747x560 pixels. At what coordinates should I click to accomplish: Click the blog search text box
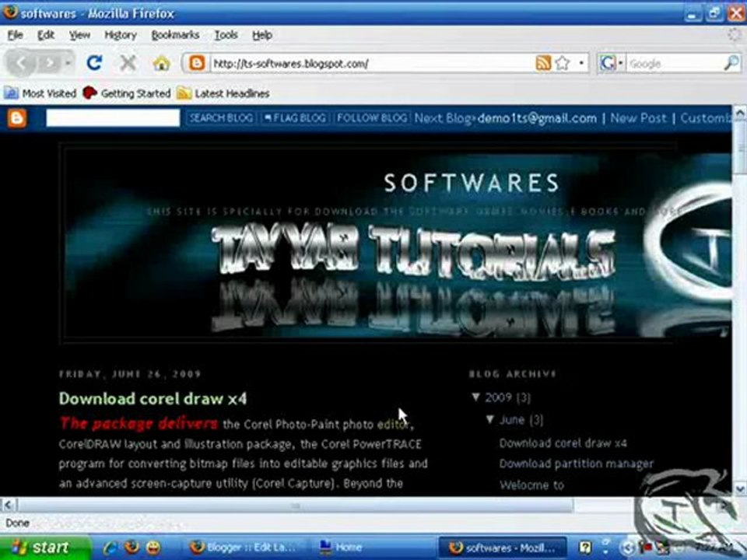113,118
